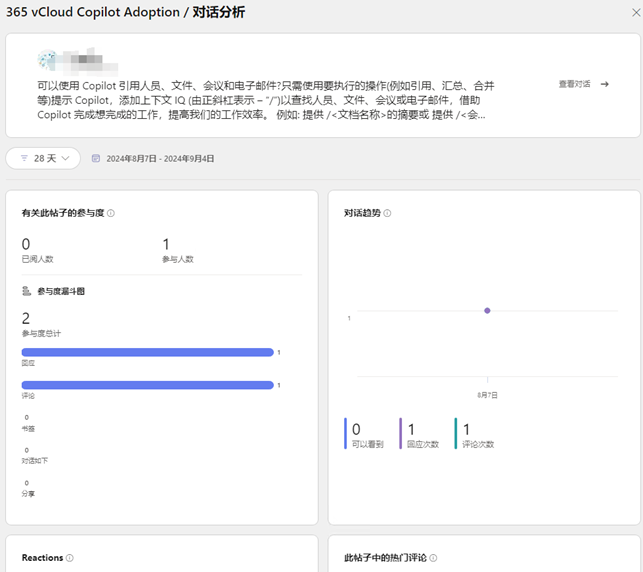Click the 8月7日 axis label
The width and height of the screenshot is (643, 572).
(x=487, y=395)
